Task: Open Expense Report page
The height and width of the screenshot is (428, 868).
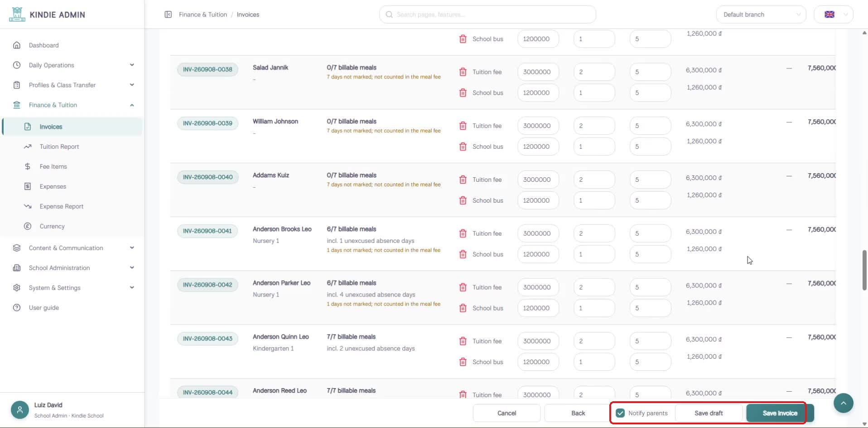Action: (x=72, y=206)
